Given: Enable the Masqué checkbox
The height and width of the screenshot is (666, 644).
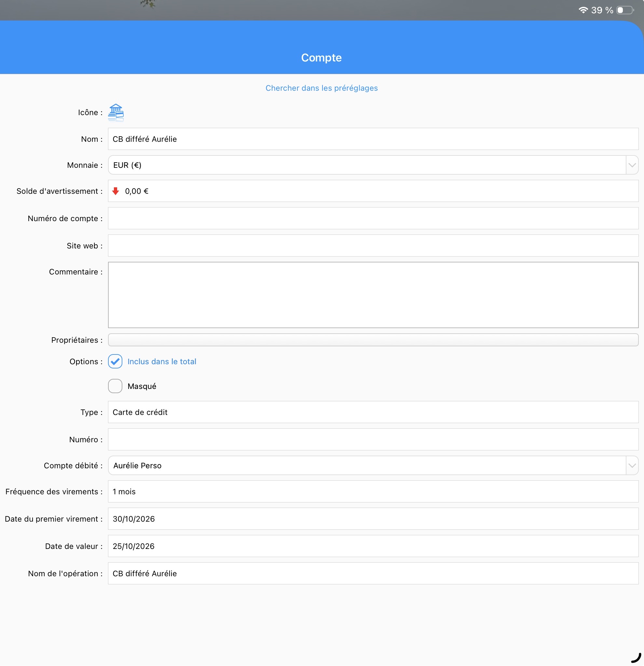Looking at the screenshot, I should coord(115,386).
